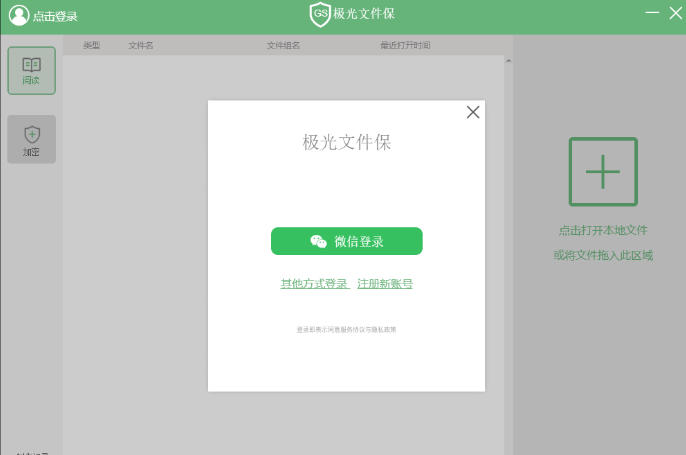Click the user avatar icon to log in
The width and height of the screenshot is (686, 455).
pos(19,16)
